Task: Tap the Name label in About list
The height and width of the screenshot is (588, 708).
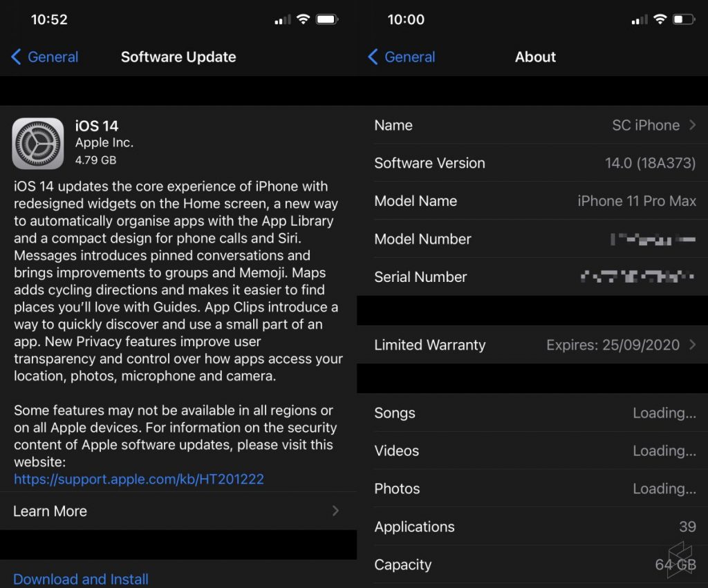Action: [393, 125]
